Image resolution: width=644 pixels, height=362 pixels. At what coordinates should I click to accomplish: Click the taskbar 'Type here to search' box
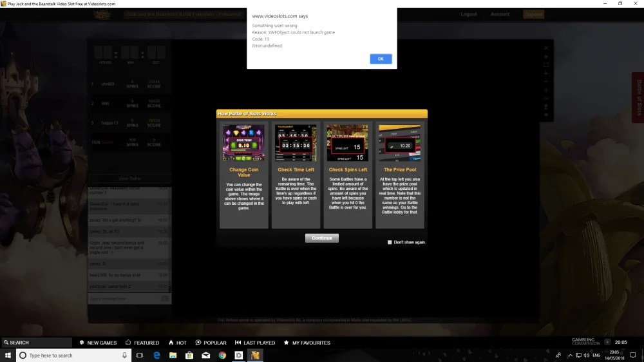74,355
